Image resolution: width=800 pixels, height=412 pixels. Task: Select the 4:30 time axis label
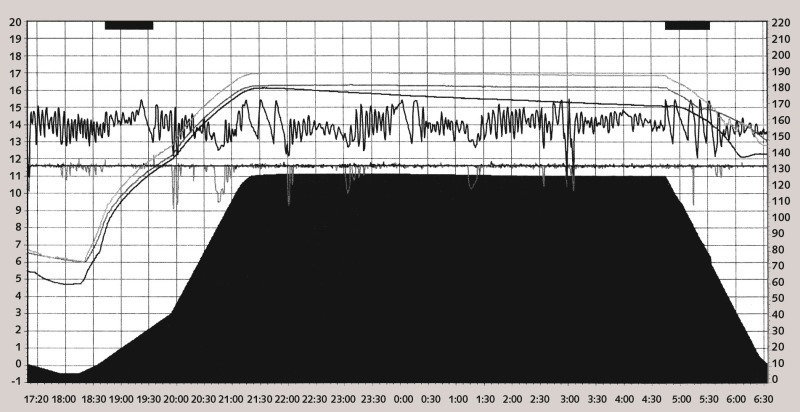[x=651, y=398]
